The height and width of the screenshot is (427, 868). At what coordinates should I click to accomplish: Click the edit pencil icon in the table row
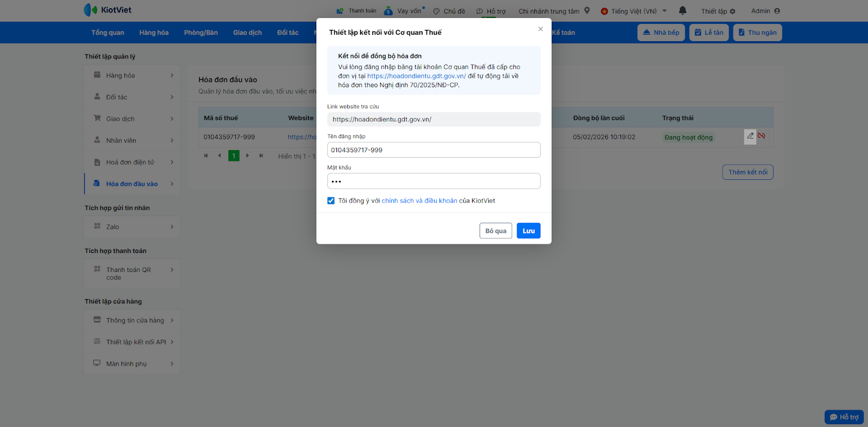750,136
